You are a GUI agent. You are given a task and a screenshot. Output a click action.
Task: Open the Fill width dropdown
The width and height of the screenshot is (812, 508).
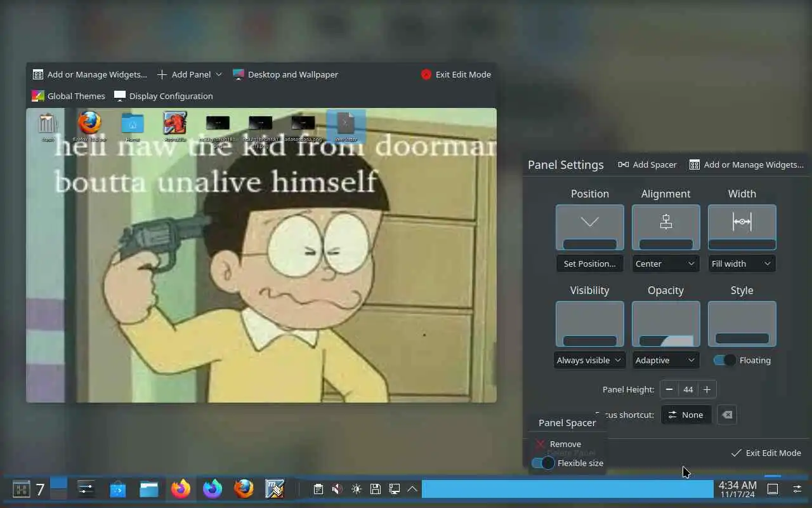pos(742,264)
